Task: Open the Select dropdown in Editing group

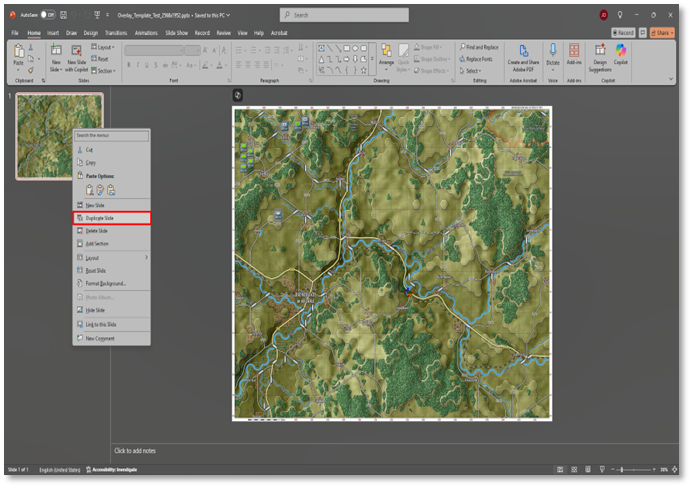Action: 471,71
